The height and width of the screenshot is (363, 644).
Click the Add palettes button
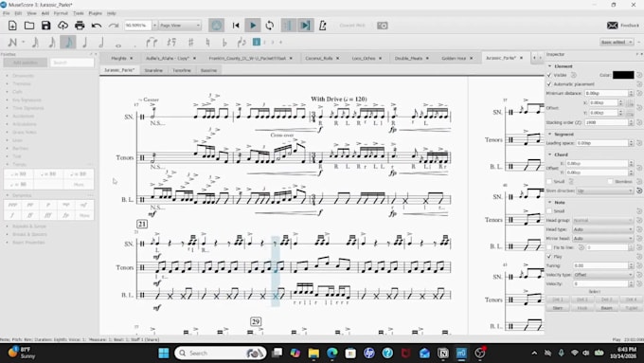26,63
